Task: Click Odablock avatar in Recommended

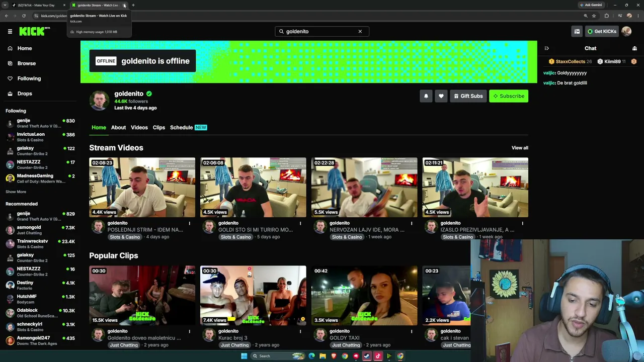Action: 10,313
